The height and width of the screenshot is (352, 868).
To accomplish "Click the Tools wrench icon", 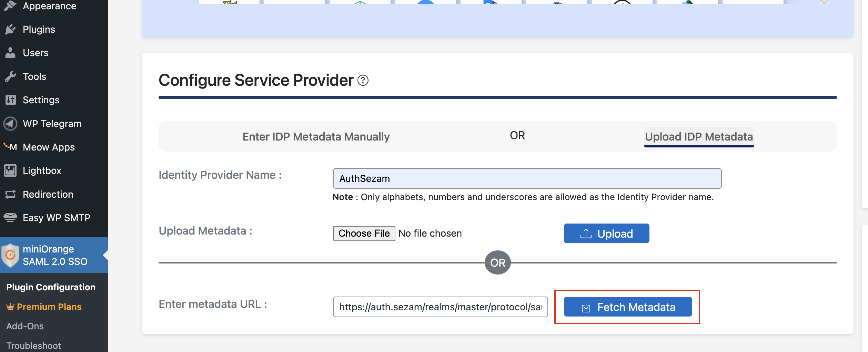I will [x=10, y=76].
